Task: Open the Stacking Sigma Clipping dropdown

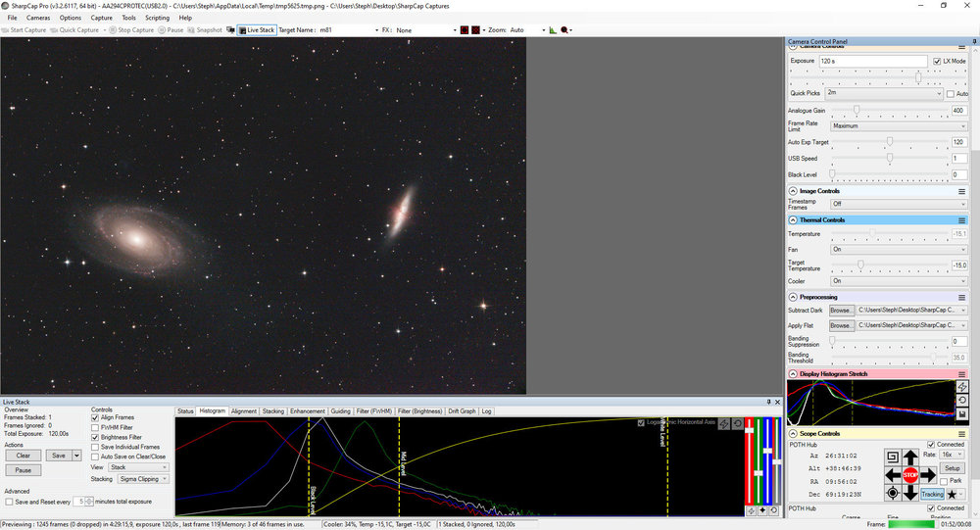Action: coord(144,479)
